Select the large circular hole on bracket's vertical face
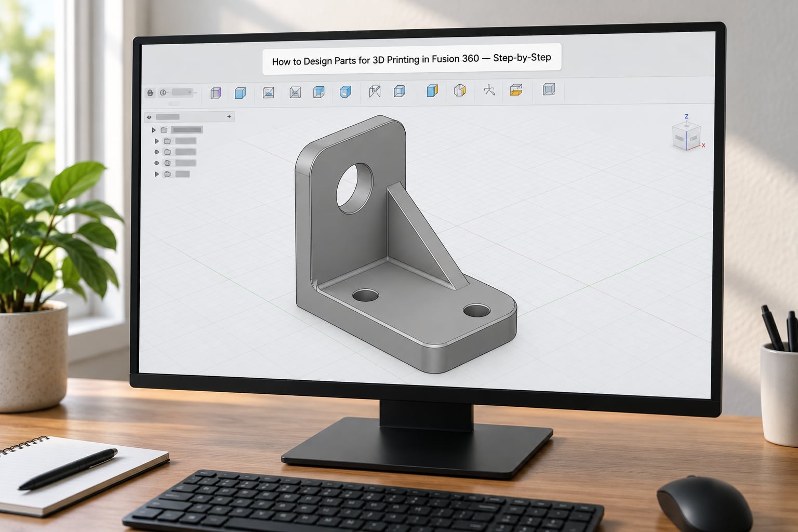The height and width of the screenshot is (532, 798). (x=354, y=188)
